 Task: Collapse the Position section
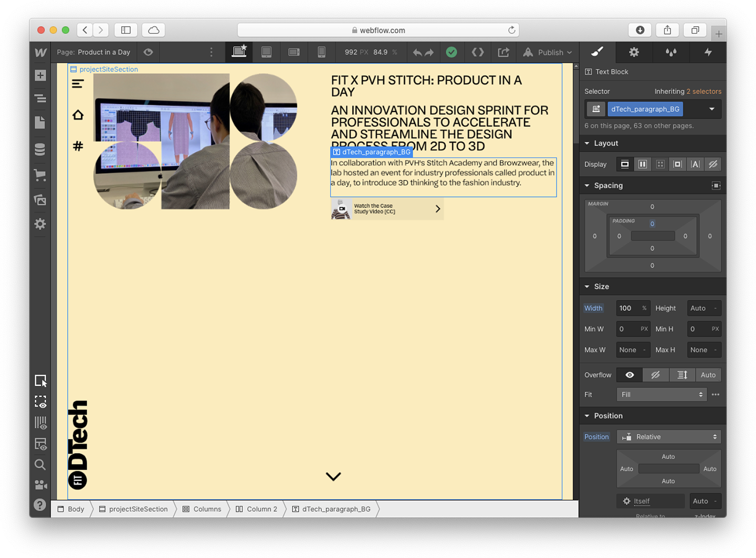coord(587,416)
